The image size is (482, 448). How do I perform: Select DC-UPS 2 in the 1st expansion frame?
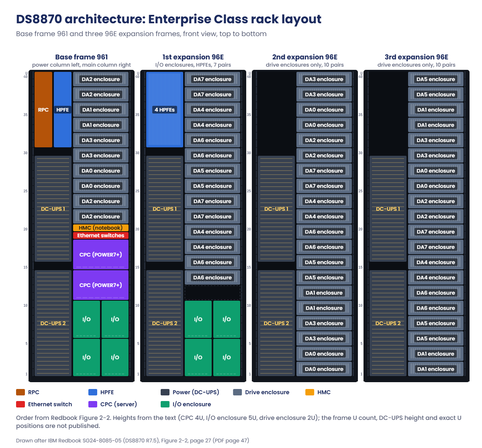point(165,323)
